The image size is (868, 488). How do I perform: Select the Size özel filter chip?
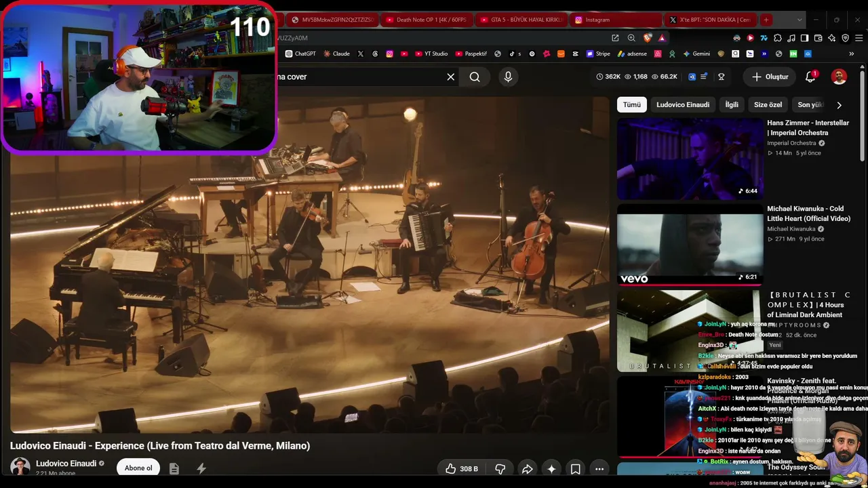coord(768,104)
